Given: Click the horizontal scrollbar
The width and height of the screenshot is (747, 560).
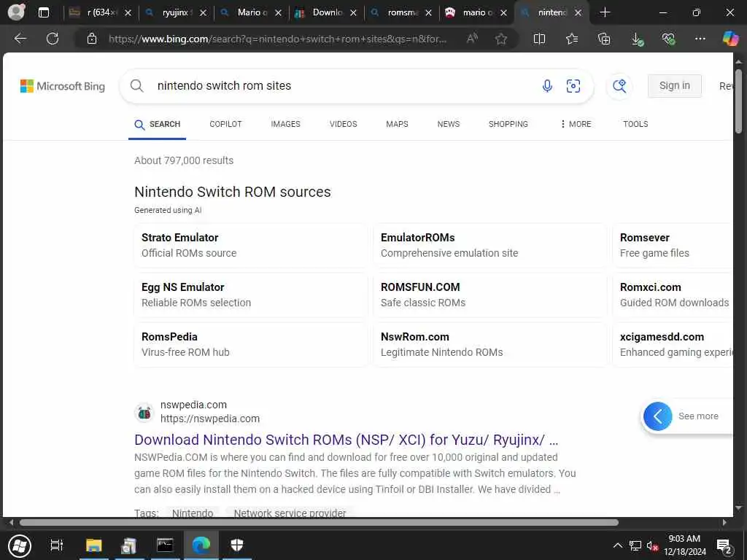Looking at the screenshot, I should [318, 522].
